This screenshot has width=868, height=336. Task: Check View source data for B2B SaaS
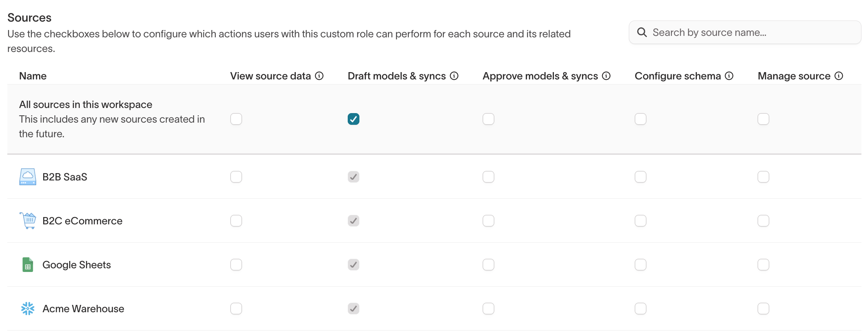[236, 177]
